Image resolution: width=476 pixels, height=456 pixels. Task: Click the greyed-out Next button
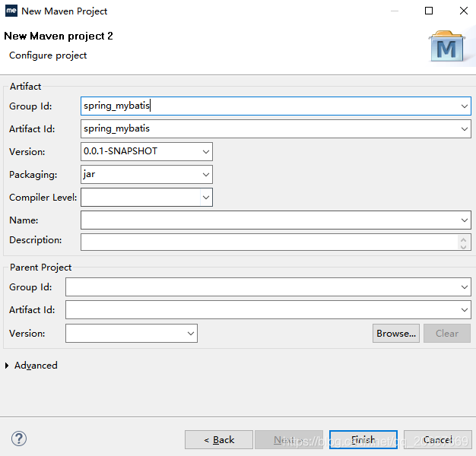(x=289, y=439)
